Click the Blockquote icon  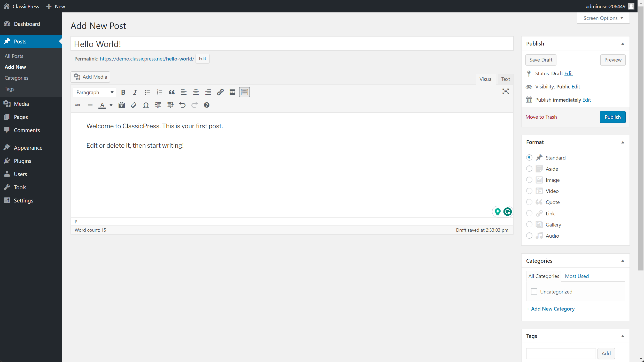pos(172,92)
